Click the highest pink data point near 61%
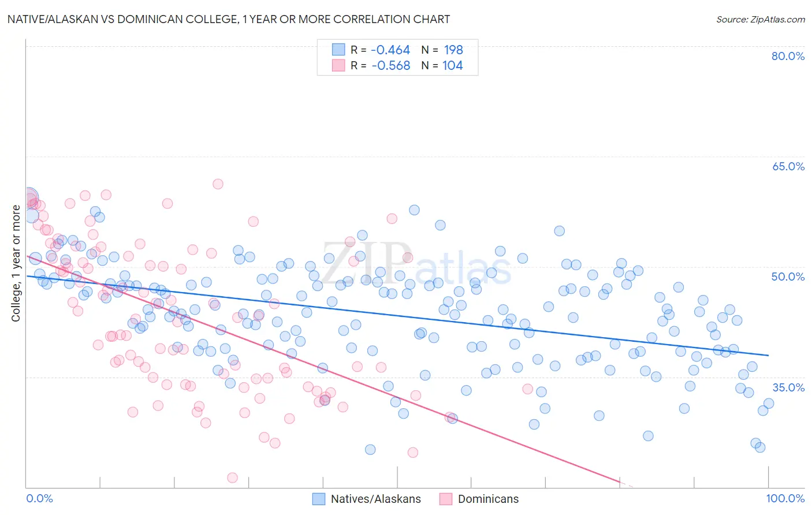812x515 pixels. tap(218, 184)
